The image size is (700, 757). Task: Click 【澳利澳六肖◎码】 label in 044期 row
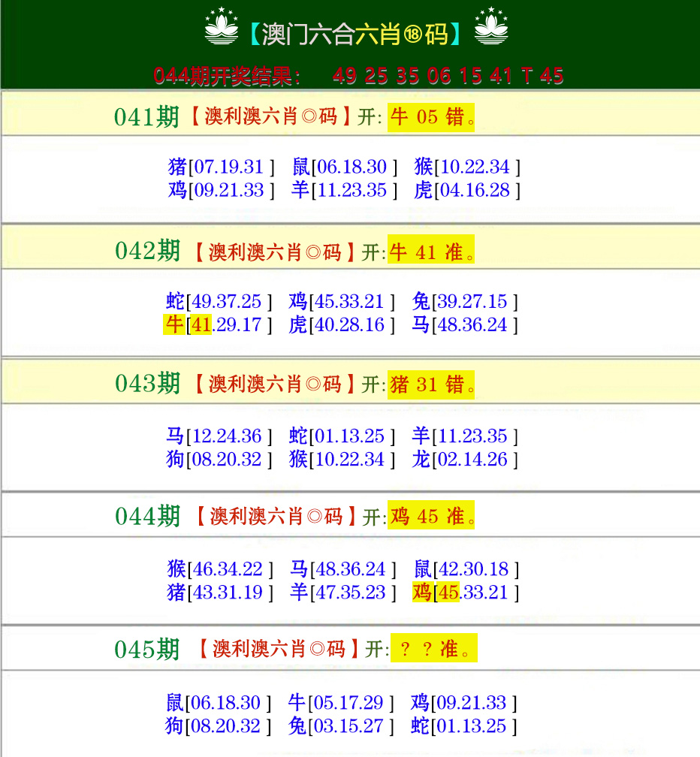point(276,517)
